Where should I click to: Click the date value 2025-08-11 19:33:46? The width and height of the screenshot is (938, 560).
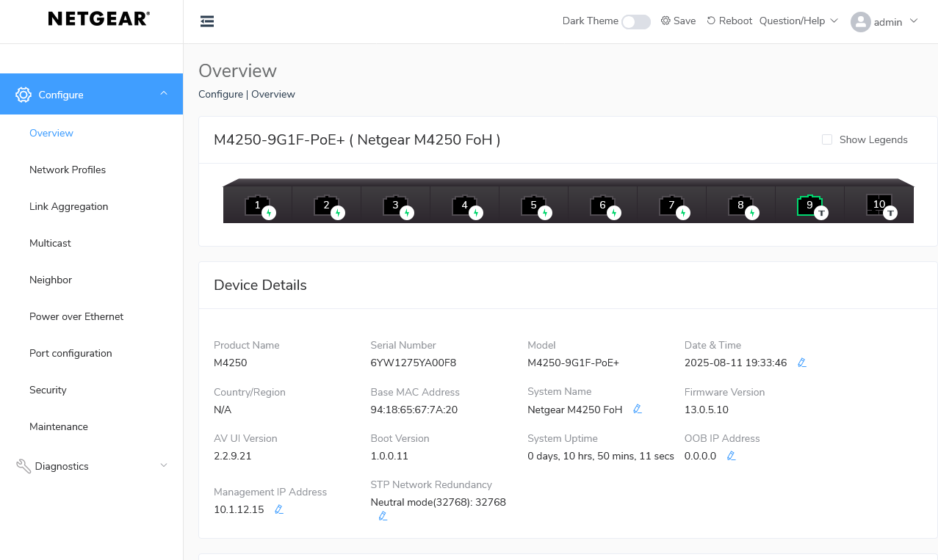(736, 363)
